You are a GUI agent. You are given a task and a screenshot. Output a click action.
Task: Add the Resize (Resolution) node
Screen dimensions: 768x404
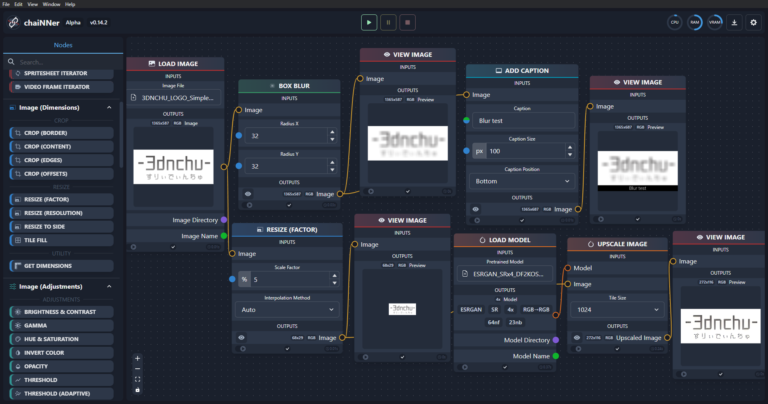61,213
